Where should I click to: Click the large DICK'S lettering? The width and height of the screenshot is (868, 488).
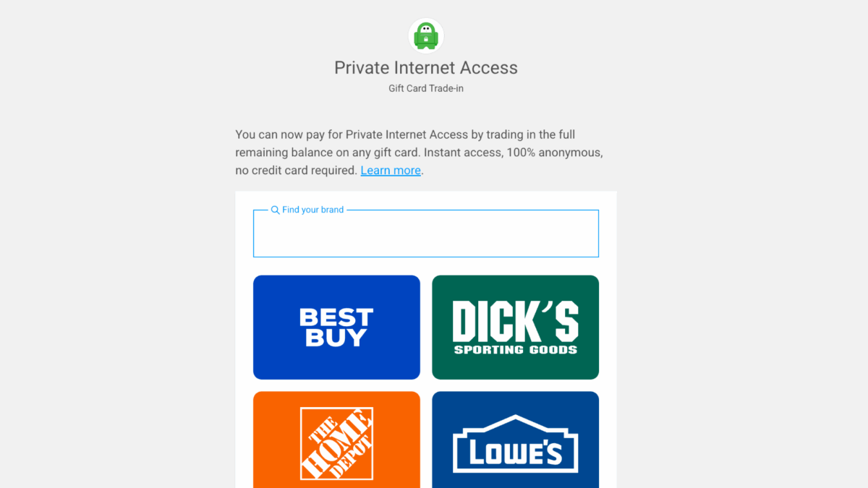point(516,321)
